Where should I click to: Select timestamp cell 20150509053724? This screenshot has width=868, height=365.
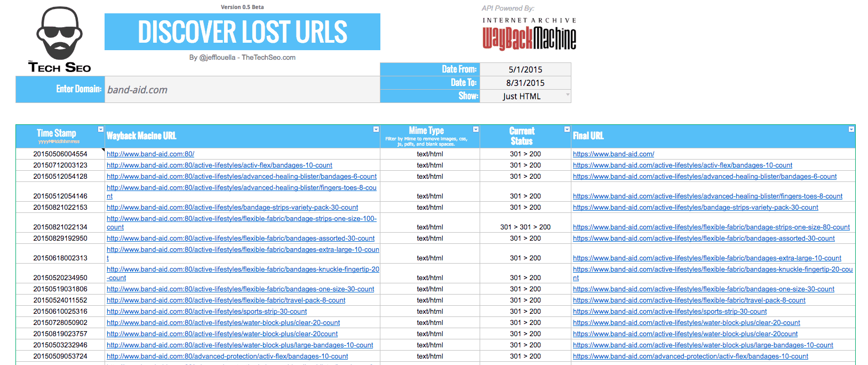pos(60,356)
